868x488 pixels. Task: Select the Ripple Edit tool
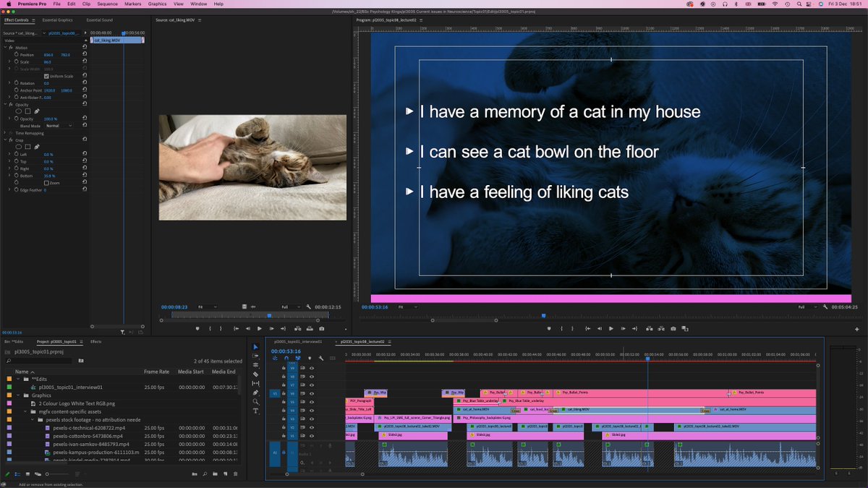pos(255,365)
